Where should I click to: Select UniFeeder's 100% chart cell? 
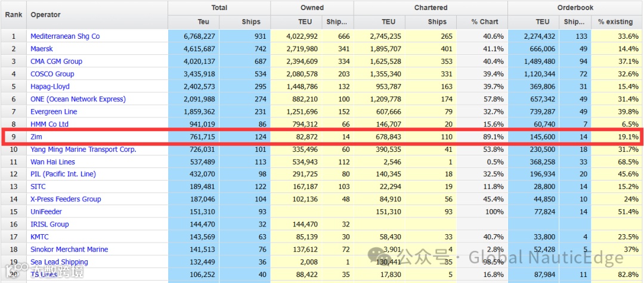click(482, 212)
